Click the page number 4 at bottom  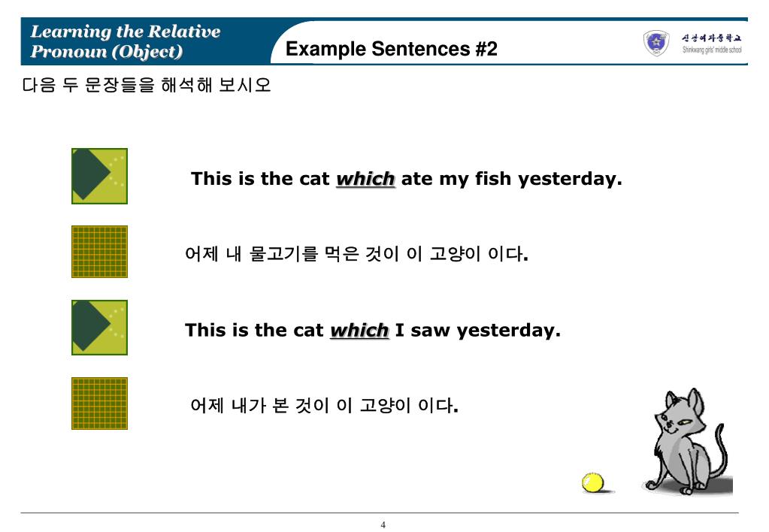(x=383, y=524)
